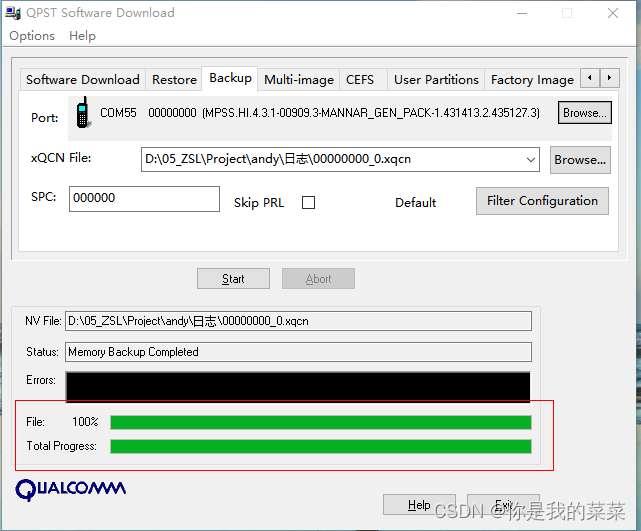Open the Options menu
Image resolution: width=641 pixels, height=531 pixels.
click(x=32, y=36)
